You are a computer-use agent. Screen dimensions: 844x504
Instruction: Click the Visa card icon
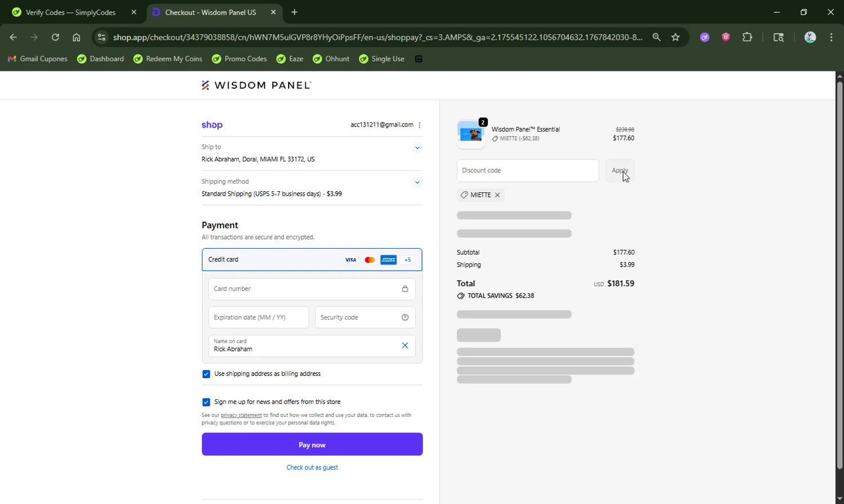pos(351,259)
